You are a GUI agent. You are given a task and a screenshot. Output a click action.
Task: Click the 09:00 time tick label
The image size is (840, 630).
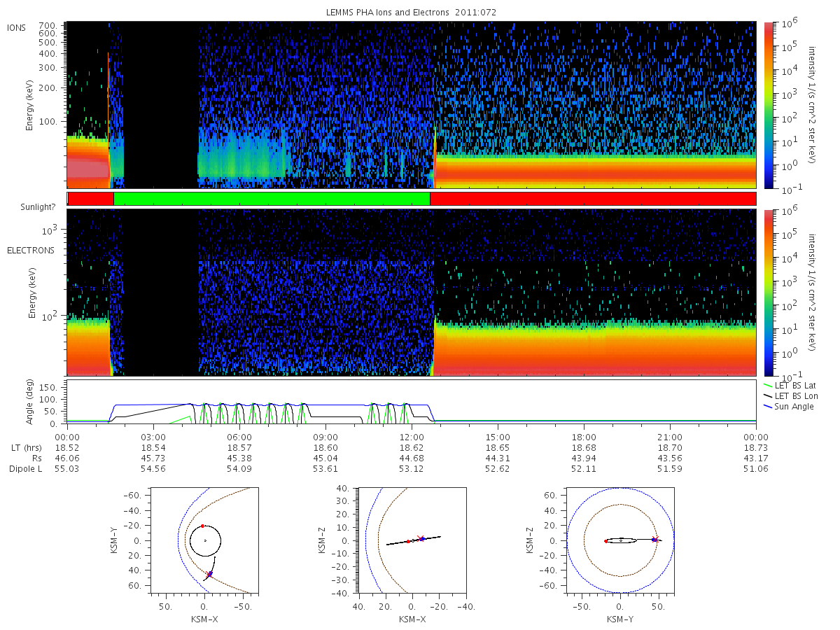pyautogui.click(x=325, y=436)
